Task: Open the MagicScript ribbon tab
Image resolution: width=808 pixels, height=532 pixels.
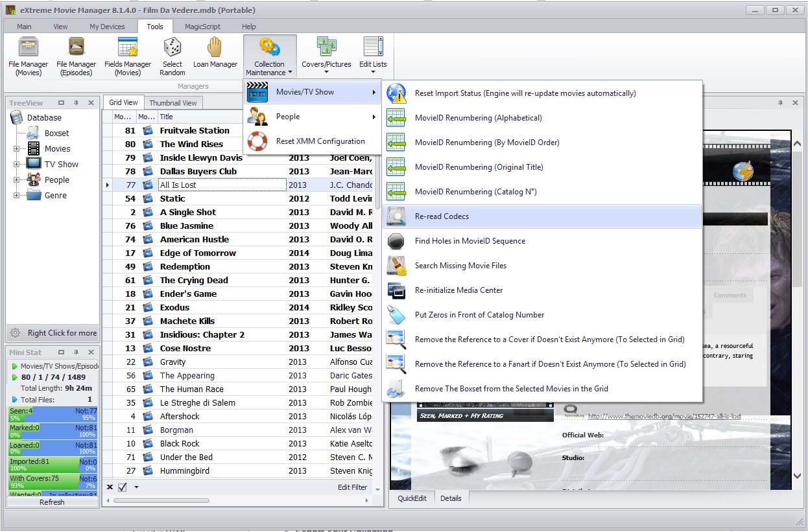Action: pyautogui.click(x=202, y=27)
